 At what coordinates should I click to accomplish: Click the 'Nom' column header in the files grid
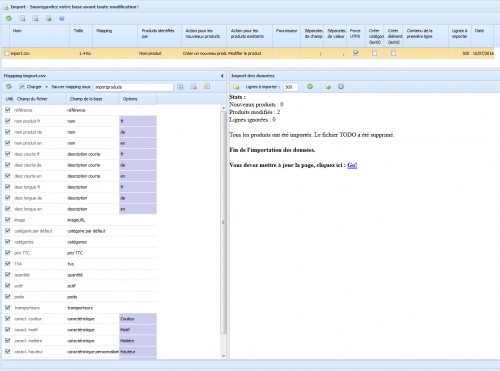[39, 36]
